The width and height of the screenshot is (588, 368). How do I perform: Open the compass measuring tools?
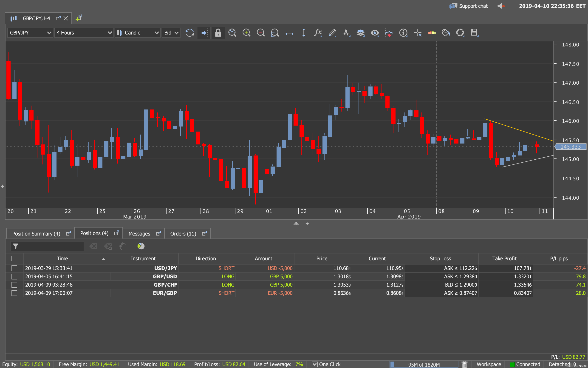coord(346,33)
